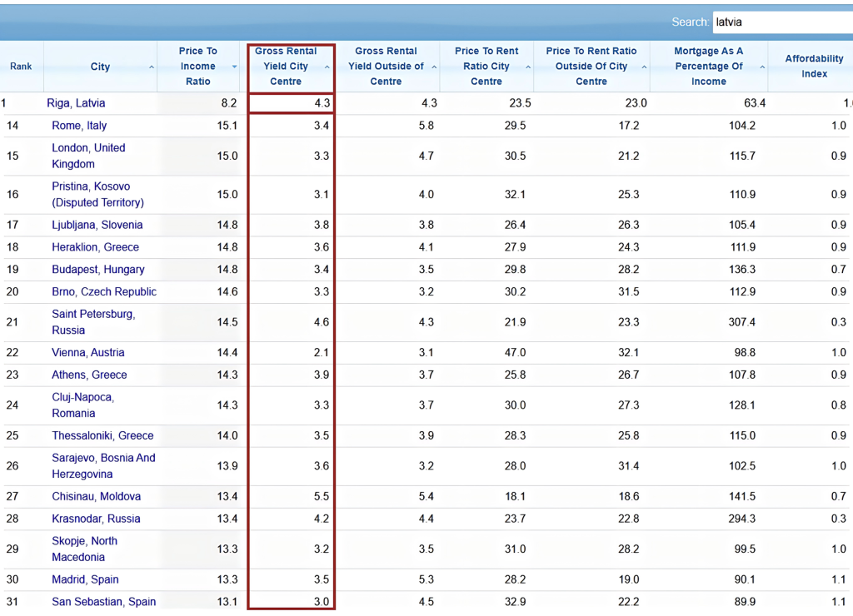This screenshot has height=616, width=853.
Task: Open the Rome, Italy link
Action: (x=79, y=126)
